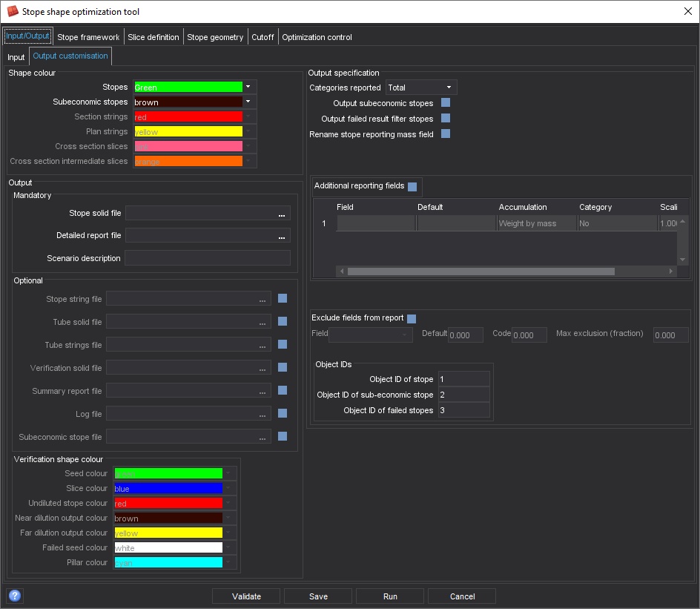Tick the Summary report file checkbox
Viewport: 700px width, 609px height.
(x=283, y=390)
